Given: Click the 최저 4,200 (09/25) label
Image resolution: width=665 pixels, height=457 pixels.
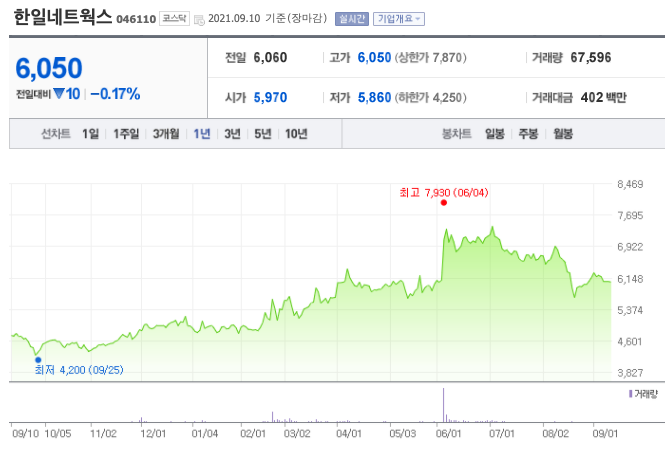Looking at the screenshot, I should pos(79,370).
